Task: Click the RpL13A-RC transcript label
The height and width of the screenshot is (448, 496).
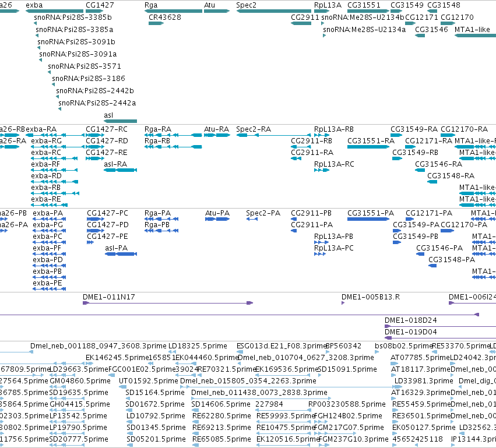Action: coord(334,164)
